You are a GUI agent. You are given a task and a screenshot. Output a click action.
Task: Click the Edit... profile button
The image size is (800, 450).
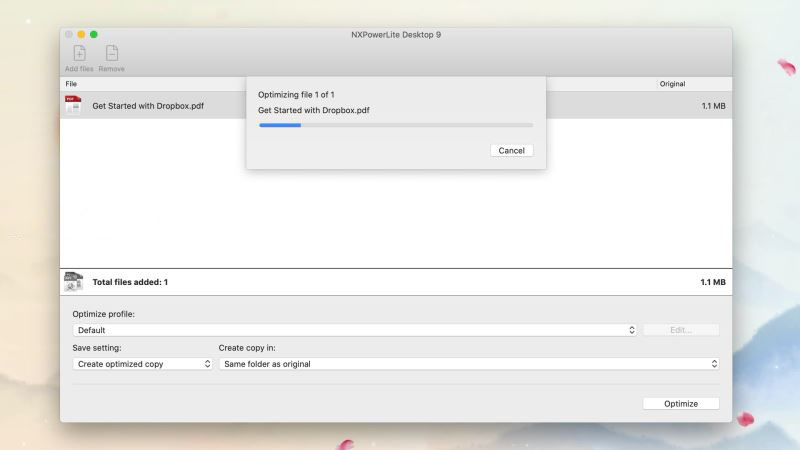click(x=681, y=330)
